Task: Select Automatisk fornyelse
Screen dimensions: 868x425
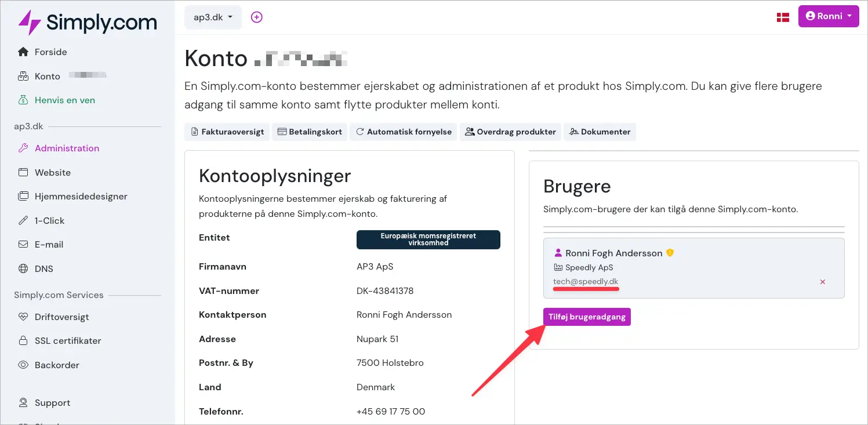Action: [x=403, y=132]
